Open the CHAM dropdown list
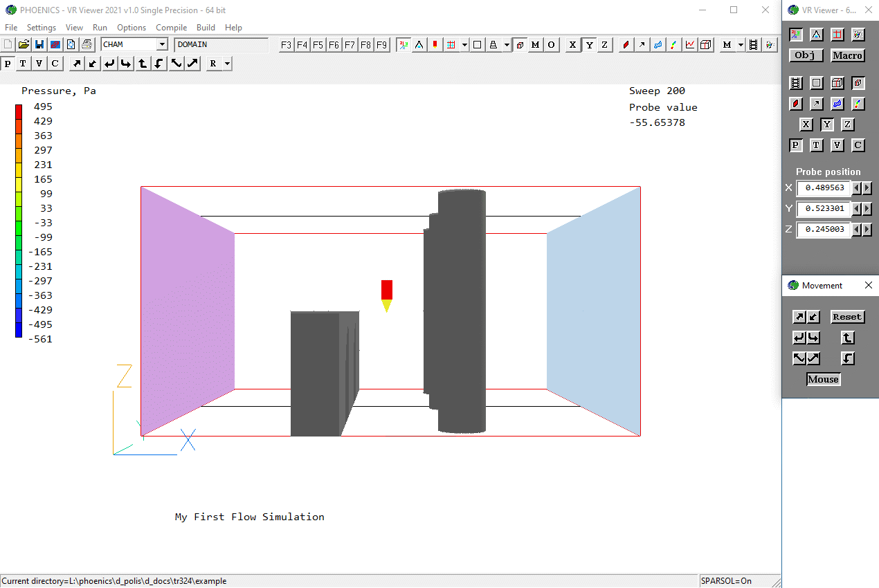This screenshot has width=879, height=588. [x=162, y=45]
